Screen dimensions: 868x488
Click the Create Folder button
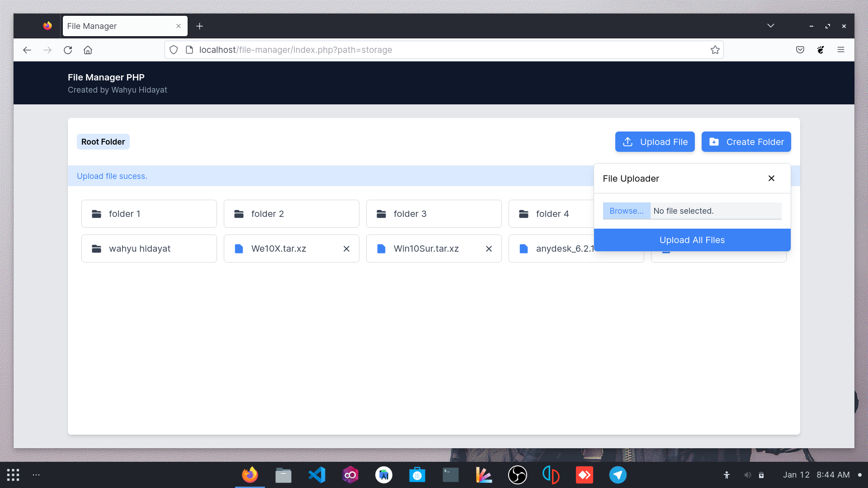pyautogui.click(x=746, y=142)
